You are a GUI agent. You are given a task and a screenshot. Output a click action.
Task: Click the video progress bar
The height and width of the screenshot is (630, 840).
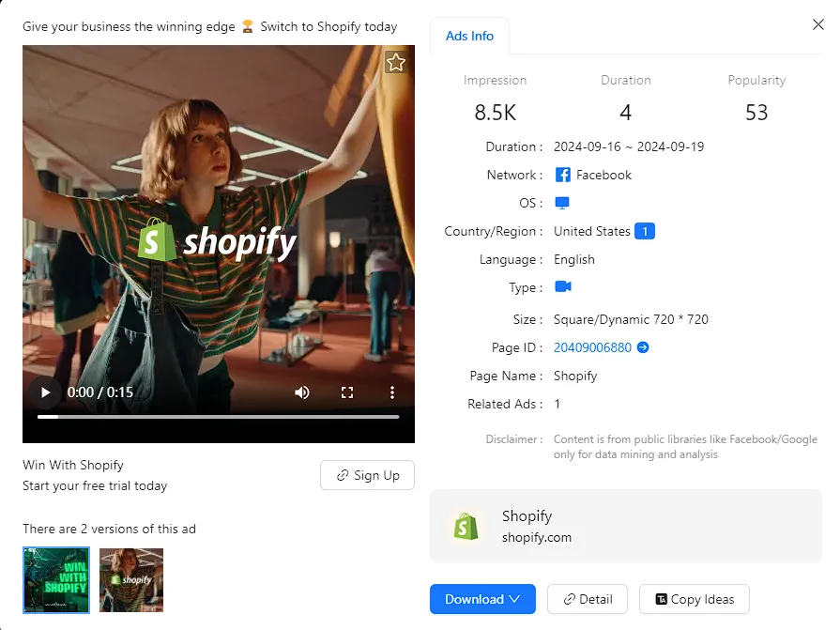pyautogui.click(x=218, y=417)
